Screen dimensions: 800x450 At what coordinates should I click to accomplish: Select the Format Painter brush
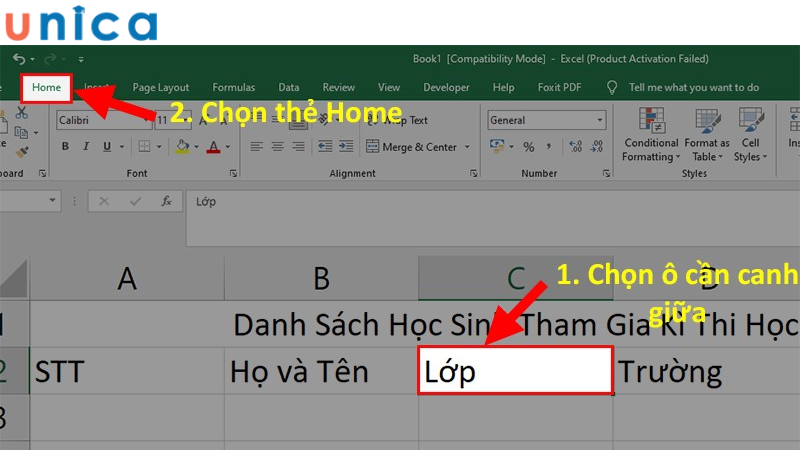click(x=22, y=152)
